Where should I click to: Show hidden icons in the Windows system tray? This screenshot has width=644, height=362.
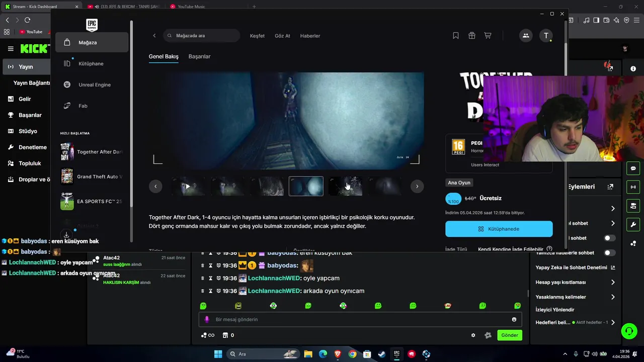coord(565,354)
